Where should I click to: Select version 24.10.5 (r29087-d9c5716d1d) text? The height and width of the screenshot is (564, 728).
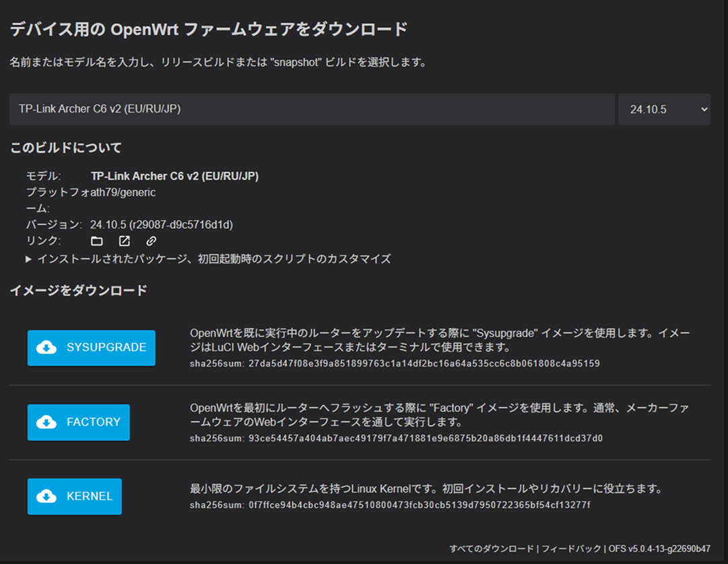click(x=162, y=225)
